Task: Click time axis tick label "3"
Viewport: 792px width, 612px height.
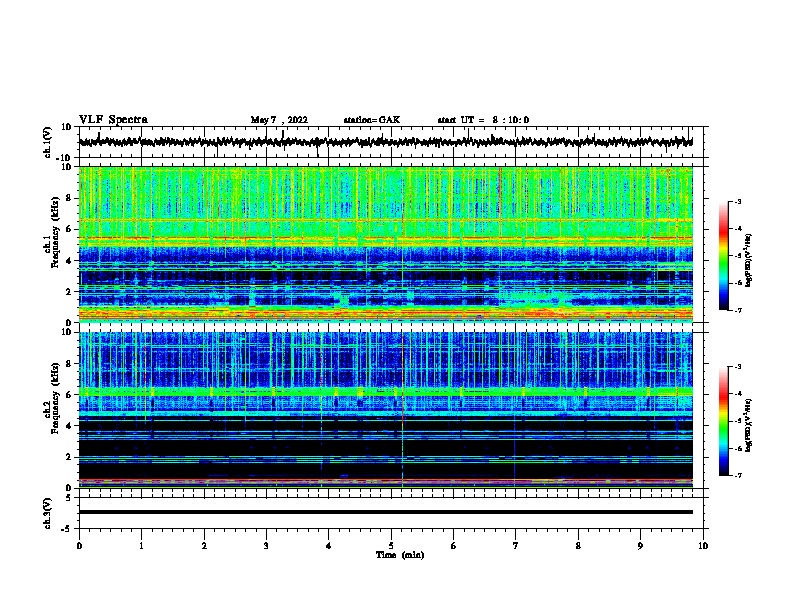Action: pos(266,546)
